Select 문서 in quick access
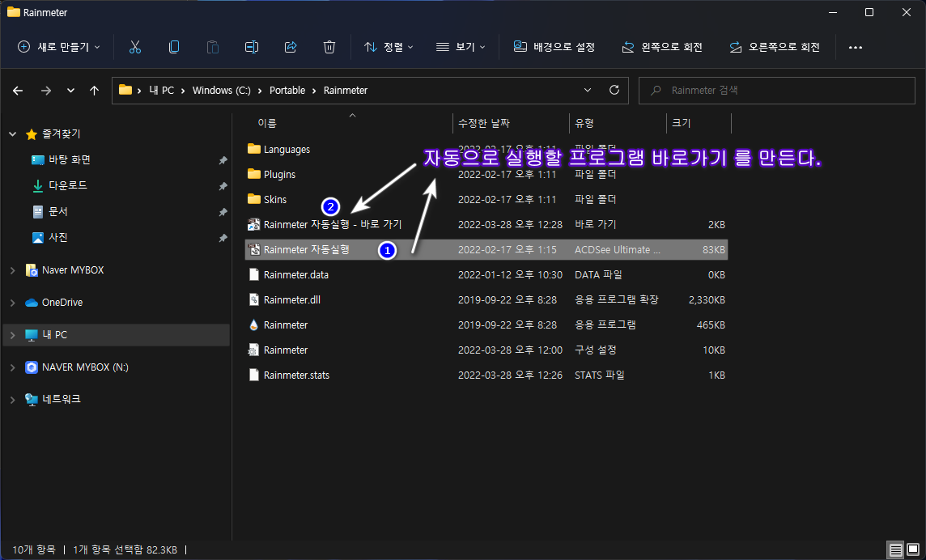 pyautogui.click(x=58, y=211)
